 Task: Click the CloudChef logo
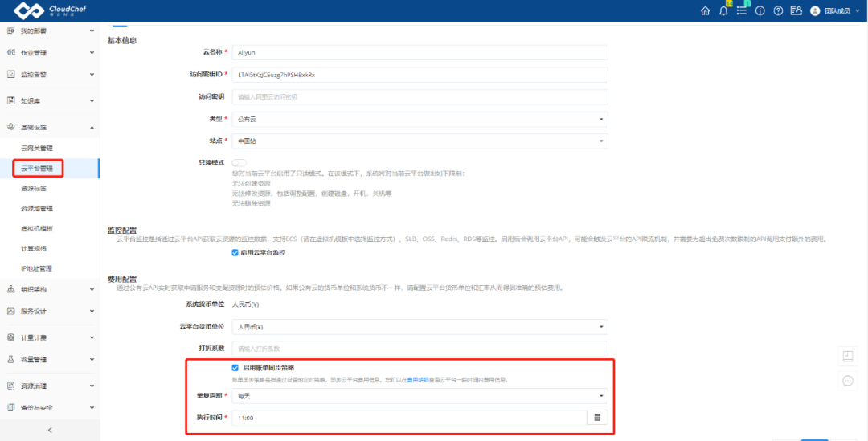[50, 10]
